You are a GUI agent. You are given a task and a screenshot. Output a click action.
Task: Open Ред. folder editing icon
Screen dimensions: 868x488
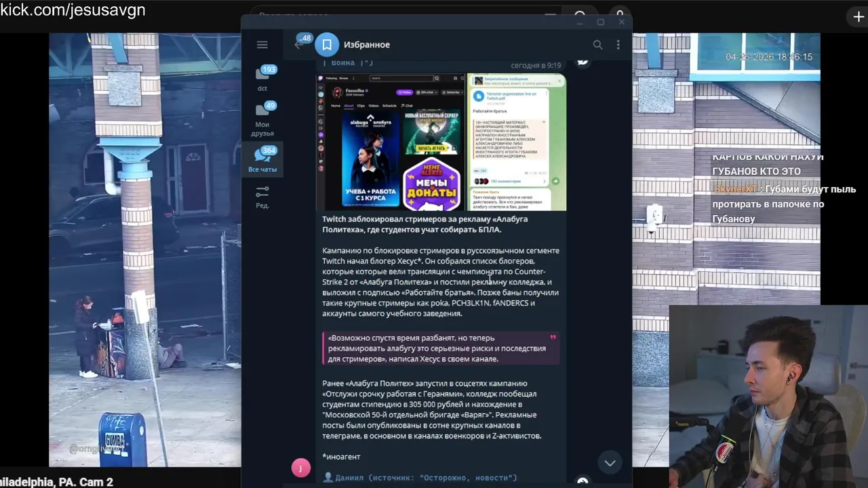262,197
